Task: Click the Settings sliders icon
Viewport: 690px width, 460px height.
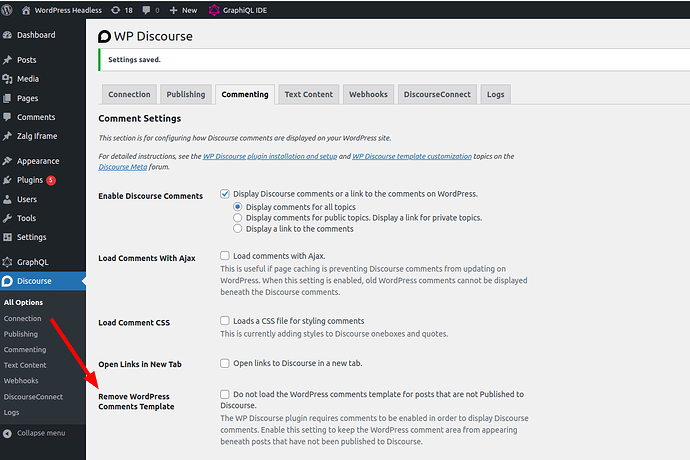Action: (x=7, y=237)
